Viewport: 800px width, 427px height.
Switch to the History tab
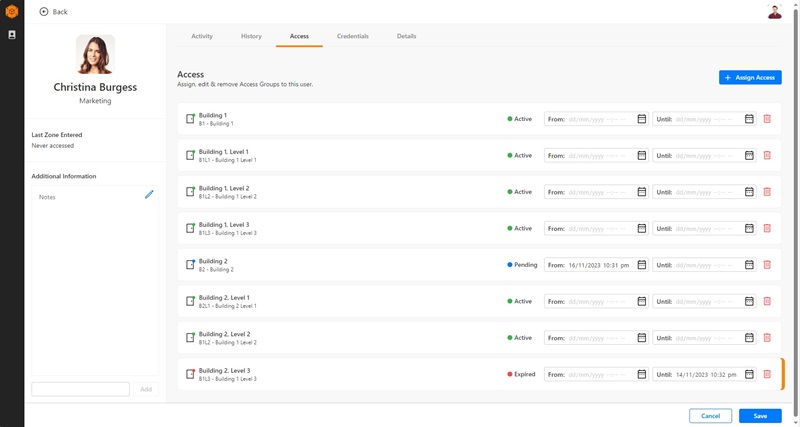251,36
